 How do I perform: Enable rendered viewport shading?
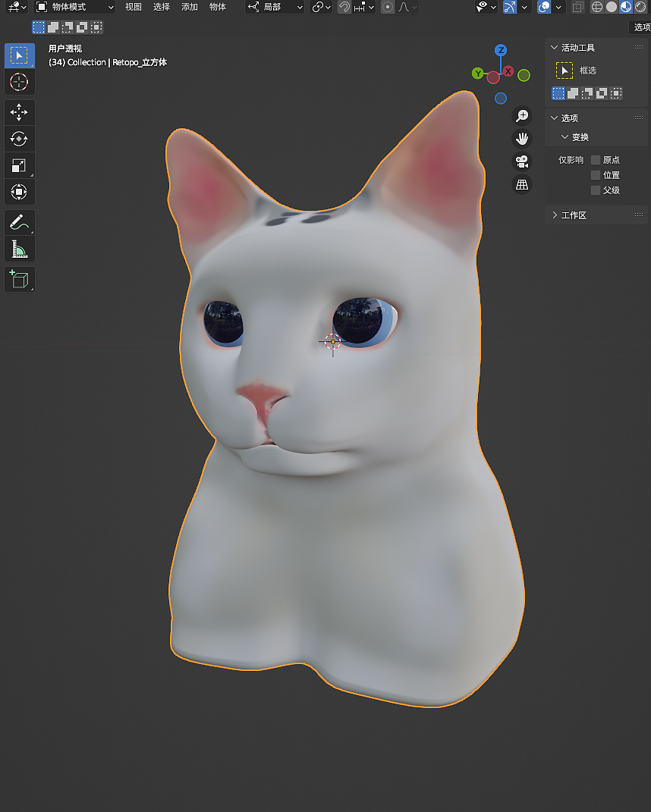(x=641, y=7)
